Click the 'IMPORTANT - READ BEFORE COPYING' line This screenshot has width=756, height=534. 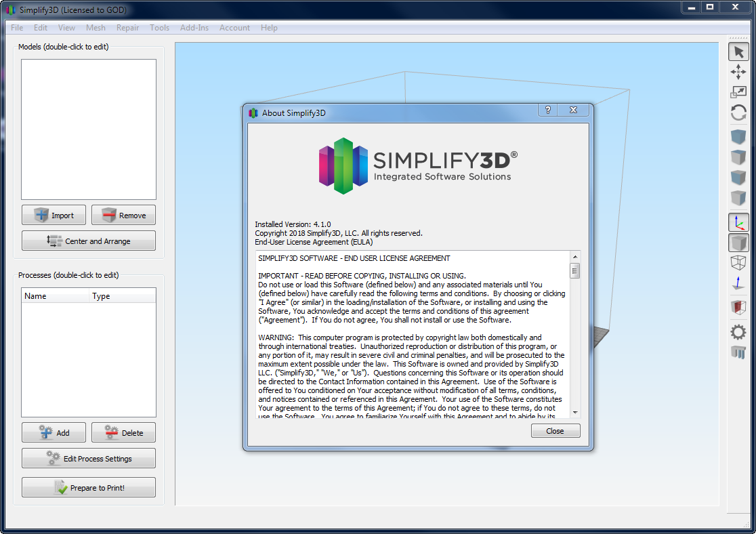362,276
